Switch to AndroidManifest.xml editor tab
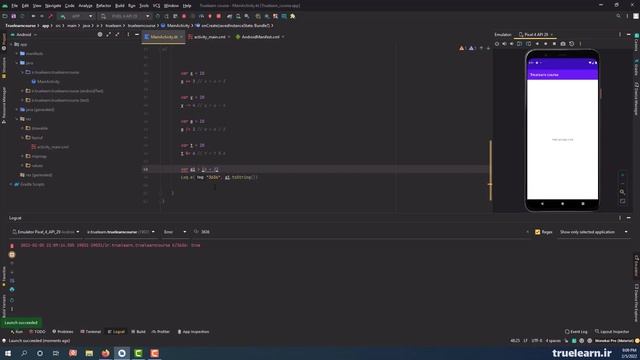The width and height of the screenshot is (640, 360). pyautogui.click(x=260, y=37)
